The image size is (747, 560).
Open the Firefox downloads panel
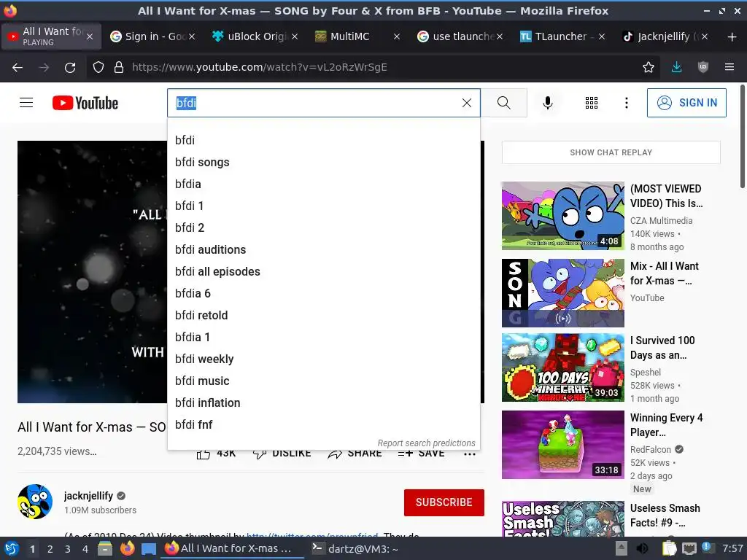[x=676, y=67]
